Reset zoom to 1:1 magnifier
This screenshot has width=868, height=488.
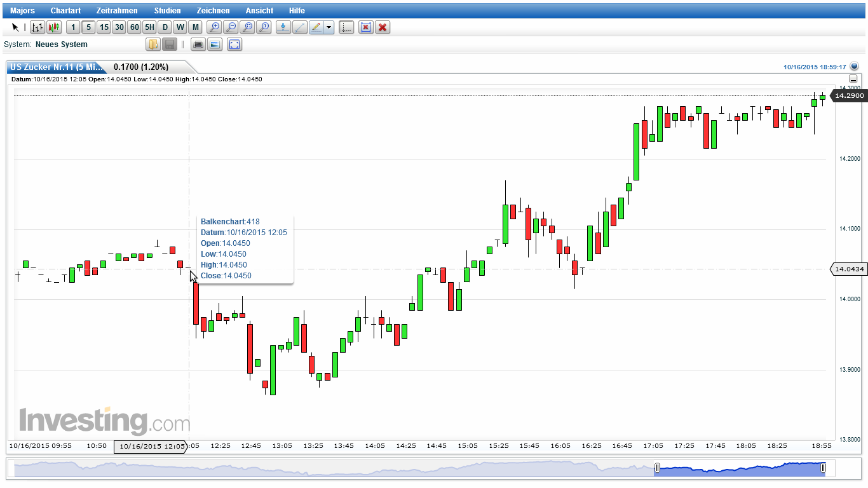(264, 27)
